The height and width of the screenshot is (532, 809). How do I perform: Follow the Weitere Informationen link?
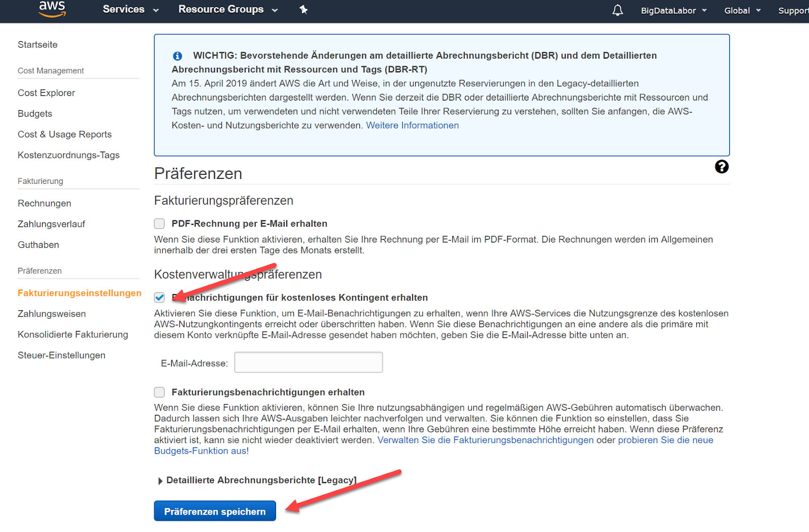click(413, 125)
